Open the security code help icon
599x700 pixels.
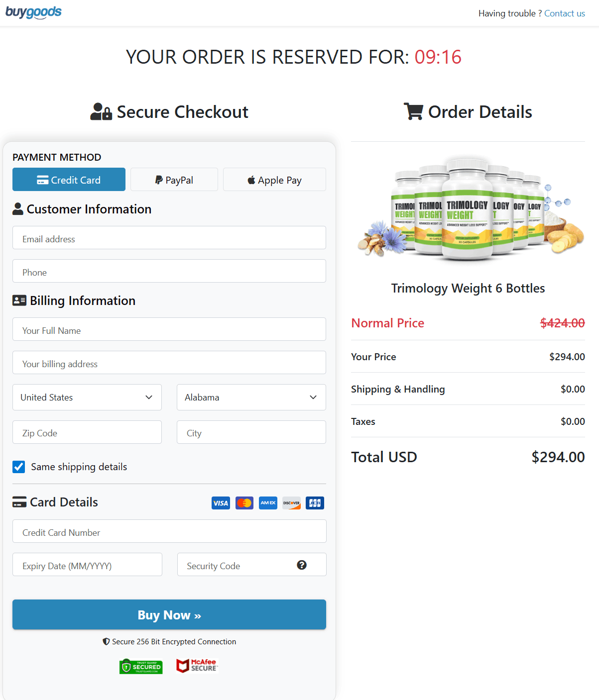point(302,565)
